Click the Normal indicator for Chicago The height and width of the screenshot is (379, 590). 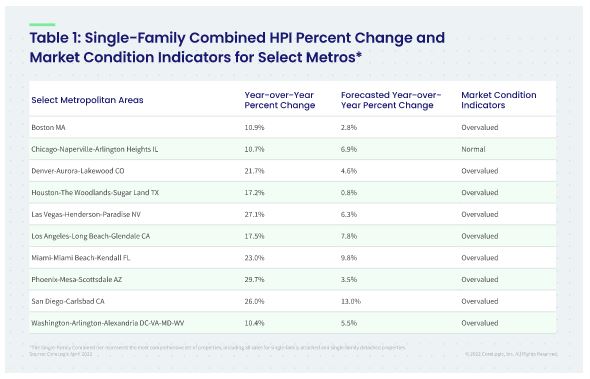473,149
